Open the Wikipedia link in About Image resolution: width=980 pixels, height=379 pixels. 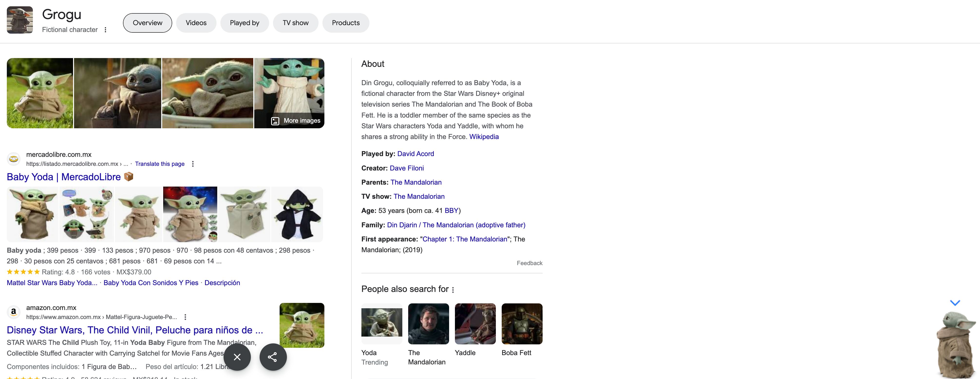pos(483,137)
